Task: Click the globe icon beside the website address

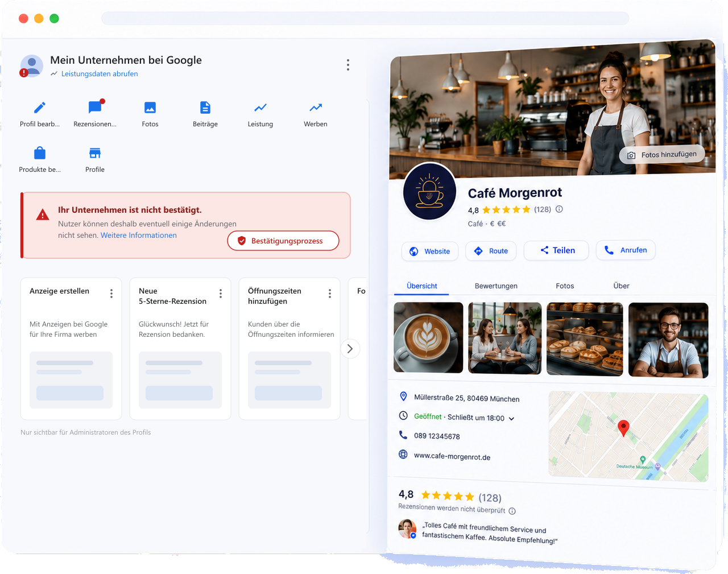Action: pos(403,454)
